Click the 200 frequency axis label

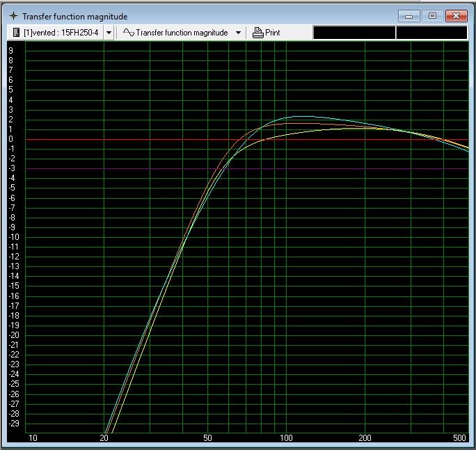(x=365, y=438)
